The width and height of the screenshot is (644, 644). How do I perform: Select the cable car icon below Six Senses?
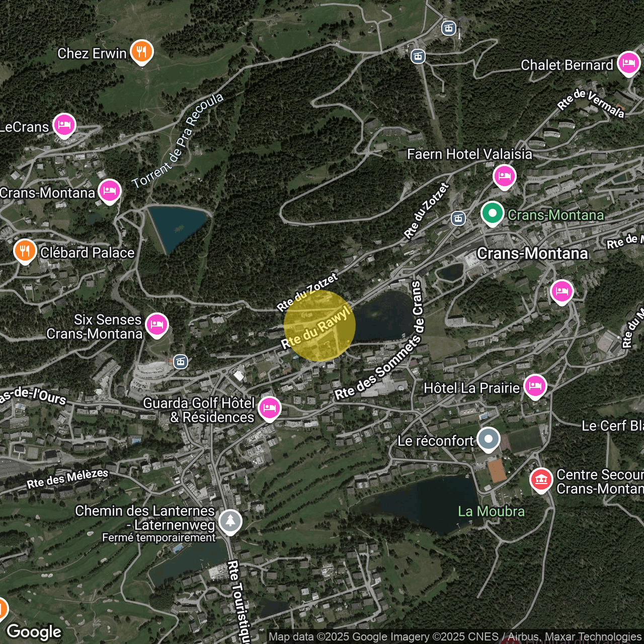coord(181,361)
